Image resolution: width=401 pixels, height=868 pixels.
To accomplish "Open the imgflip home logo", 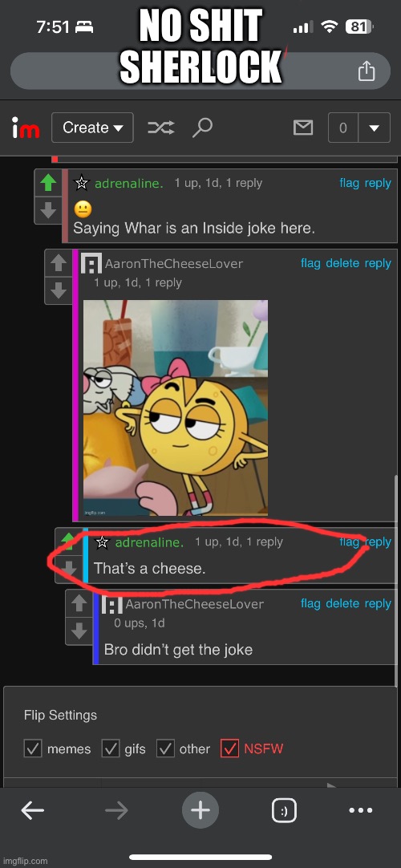I will tap(26, 128).
